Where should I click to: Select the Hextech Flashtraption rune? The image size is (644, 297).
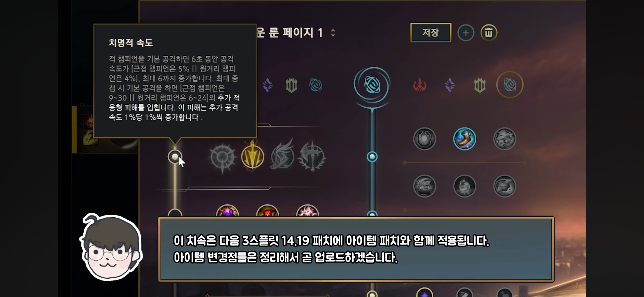[x=424, y=139]
